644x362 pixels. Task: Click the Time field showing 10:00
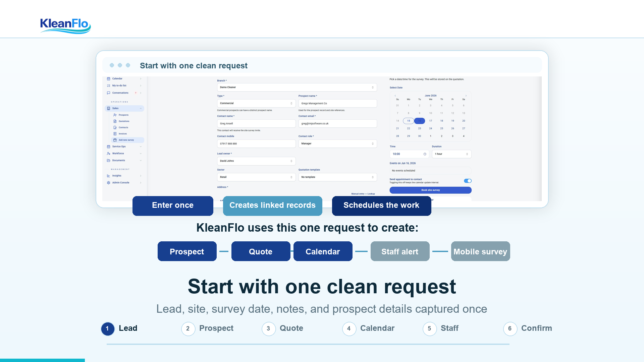pos(409,154)
